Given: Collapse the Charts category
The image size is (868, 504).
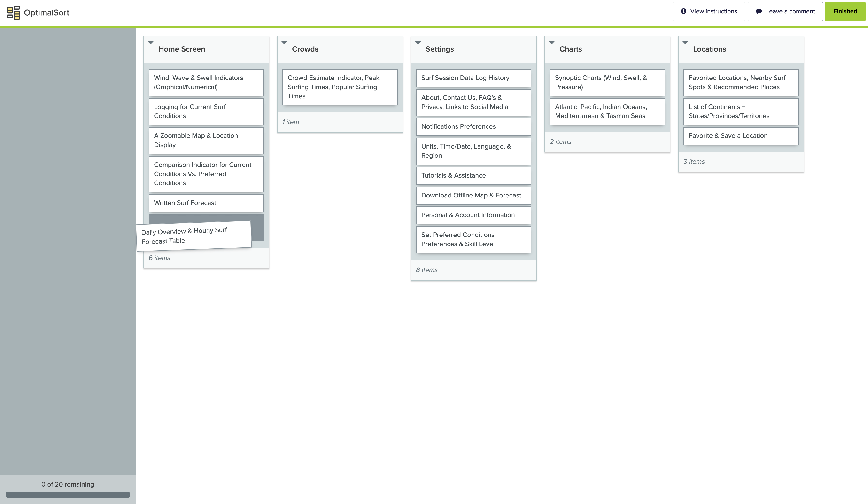Looking at the screenshot, I should tap(551, 43).
